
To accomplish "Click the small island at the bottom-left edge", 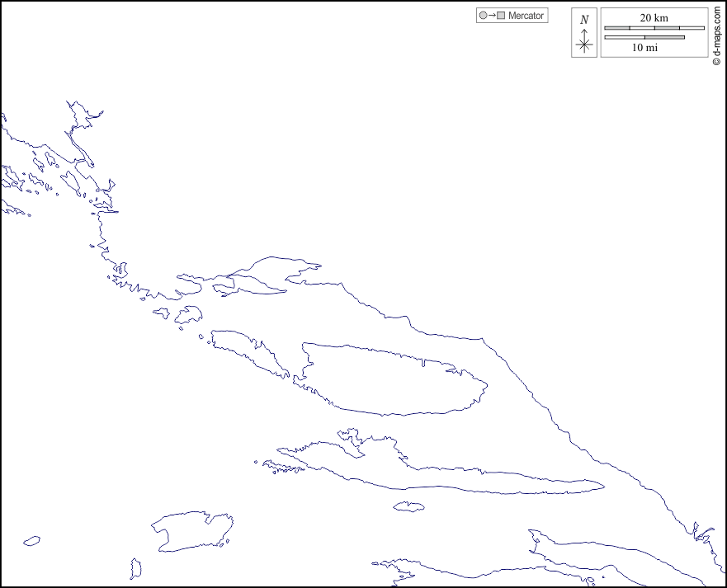I will point(135,568).
